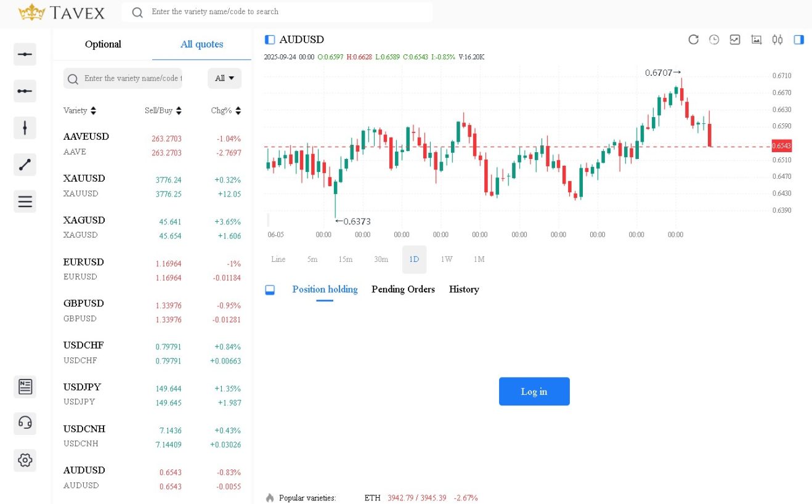The width and height of the screenshot is (812, 504).
Task: Click the candlestick chart type icon
Action: [x=777, y=40]
